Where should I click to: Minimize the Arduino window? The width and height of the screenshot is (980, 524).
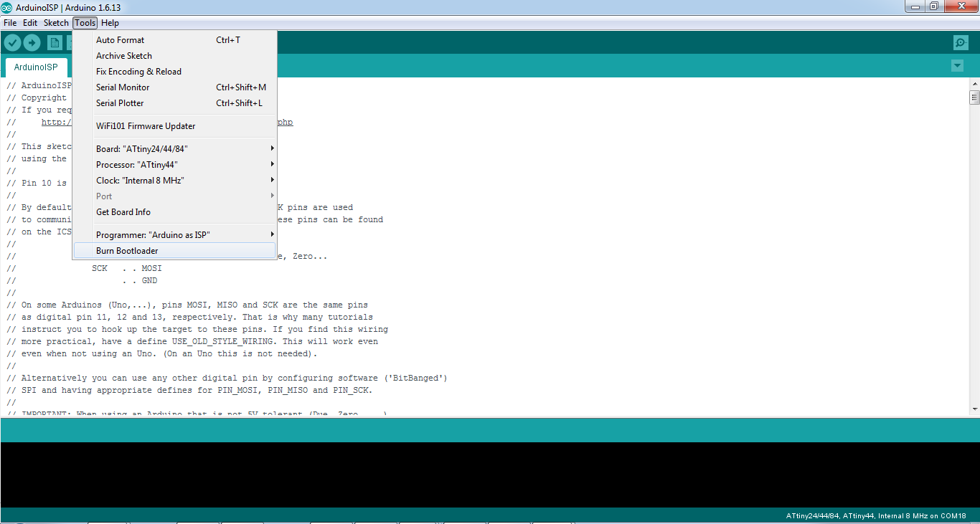coord(915,6)
